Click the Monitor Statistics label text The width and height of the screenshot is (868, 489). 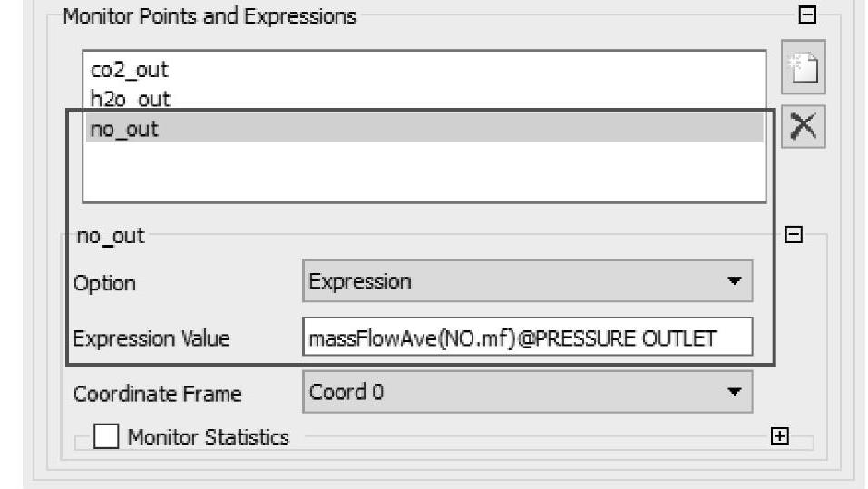[208, 438]
